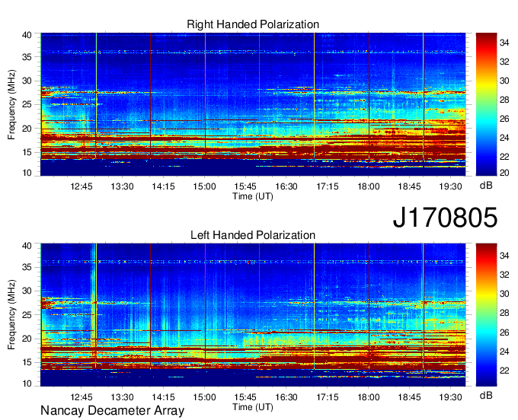Click "26" on the Right Handed colorbar scale

(x=504, y=119)
